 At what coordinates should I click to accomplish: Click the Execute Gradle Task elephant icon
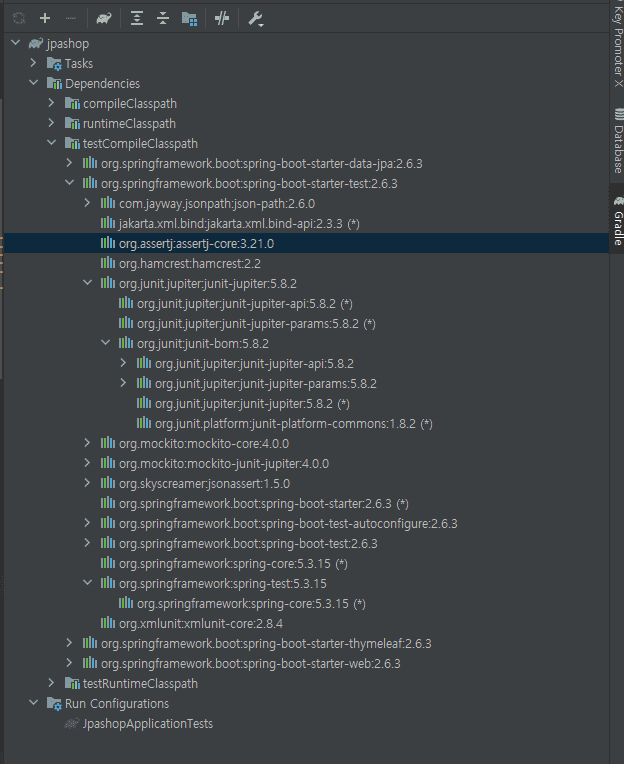click(104, 19)
